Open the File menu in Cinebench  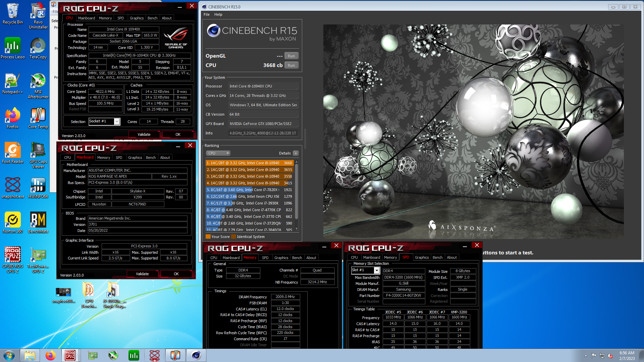(x=207, y=14)
